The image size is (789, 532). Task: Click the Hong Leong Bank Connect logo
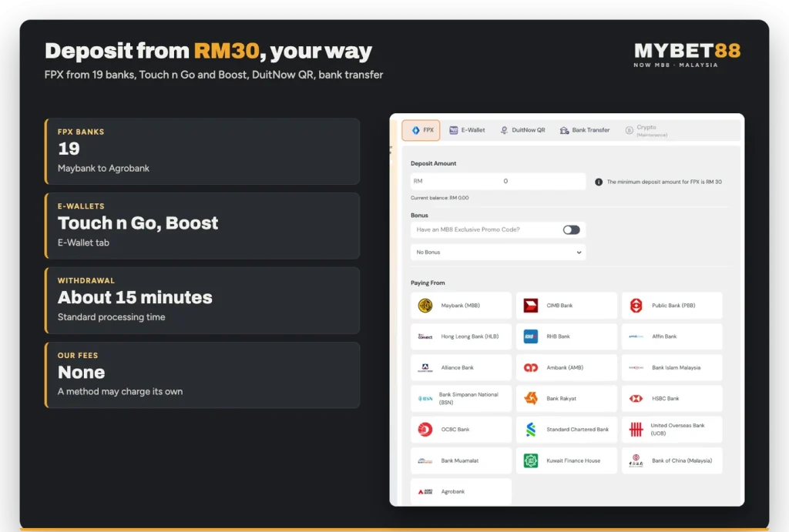click(425, 336)
